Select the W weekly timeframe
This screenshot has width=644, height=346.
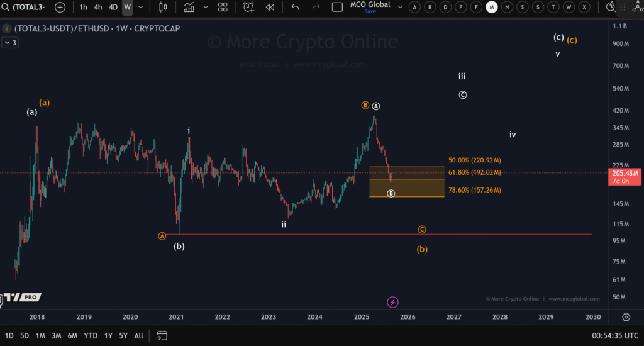coord(127,8)
